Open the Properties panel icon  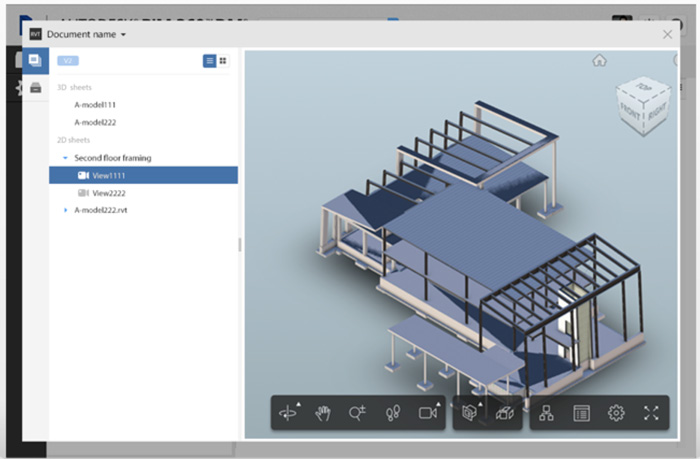click(581, 413)
